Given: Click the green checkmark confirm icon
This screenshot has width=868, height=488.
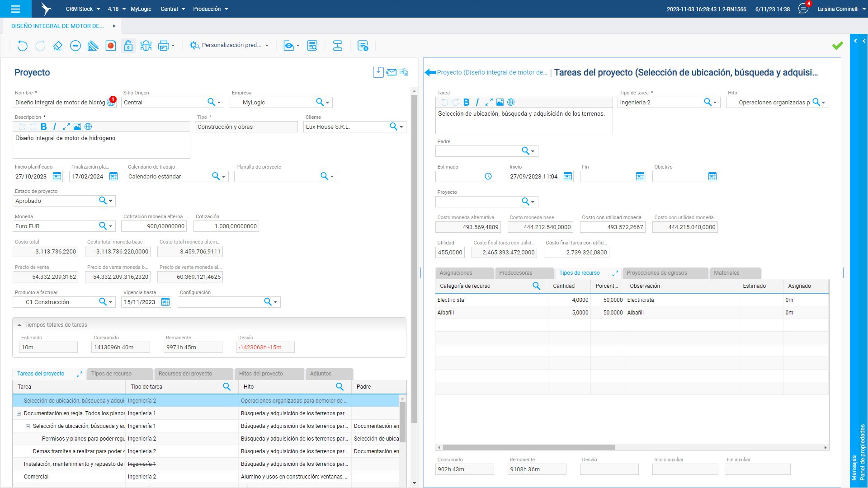Looking at the screenshot, I should 837,46.
